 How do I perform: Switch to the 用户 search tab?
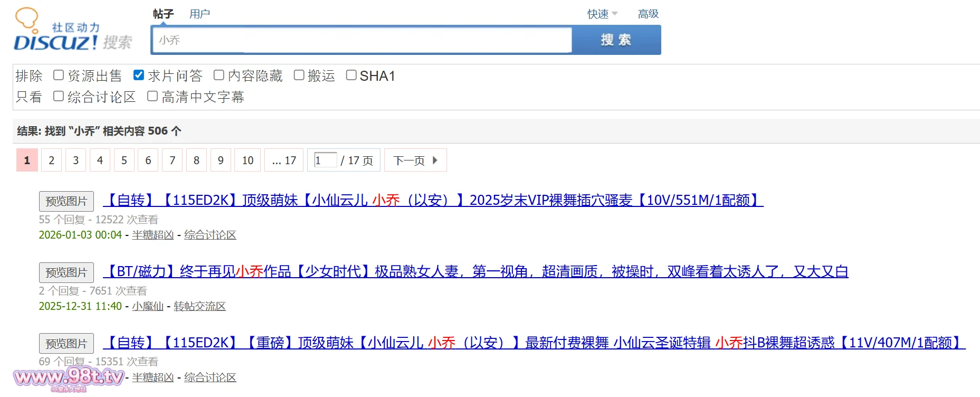(x=199, y=14)
